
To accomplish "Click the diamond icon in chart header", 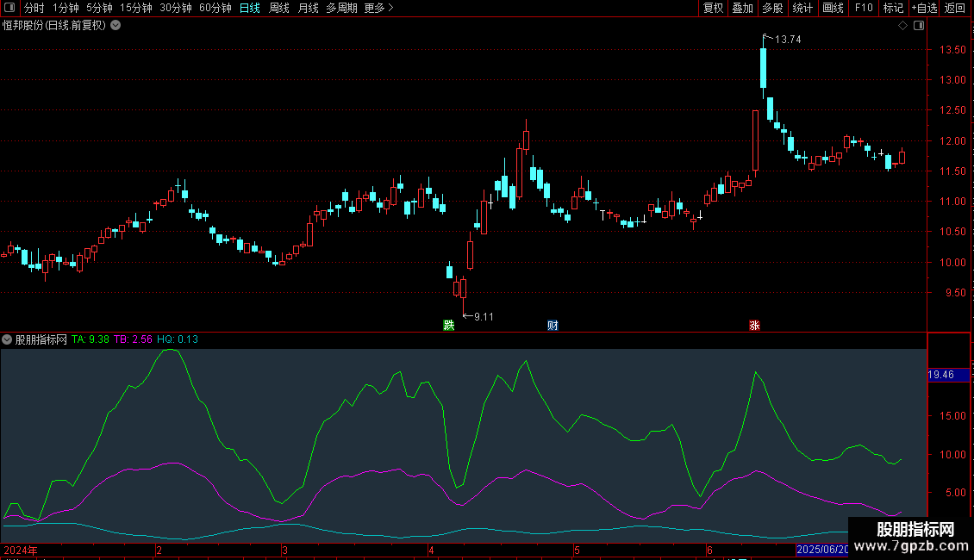I will click(x=903, y=26).
